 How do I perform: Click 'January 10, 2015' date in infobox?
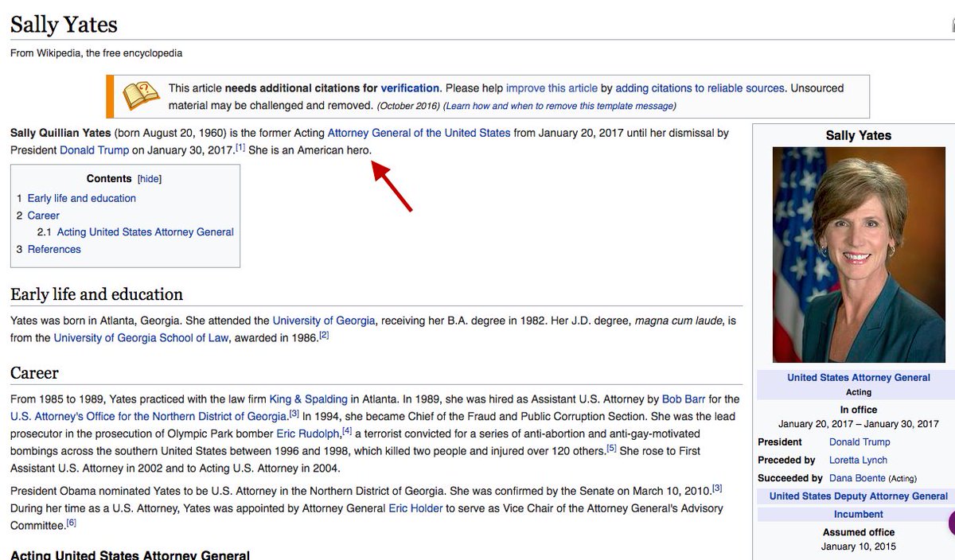[859, 546]
